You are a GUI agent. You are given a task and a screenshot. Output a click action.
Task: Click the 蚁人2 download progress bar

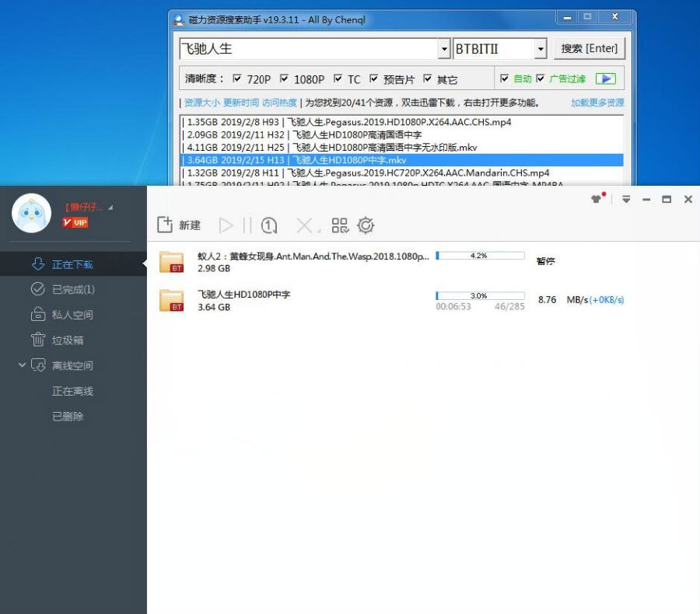pyautogui.click(x=480, y=254)
